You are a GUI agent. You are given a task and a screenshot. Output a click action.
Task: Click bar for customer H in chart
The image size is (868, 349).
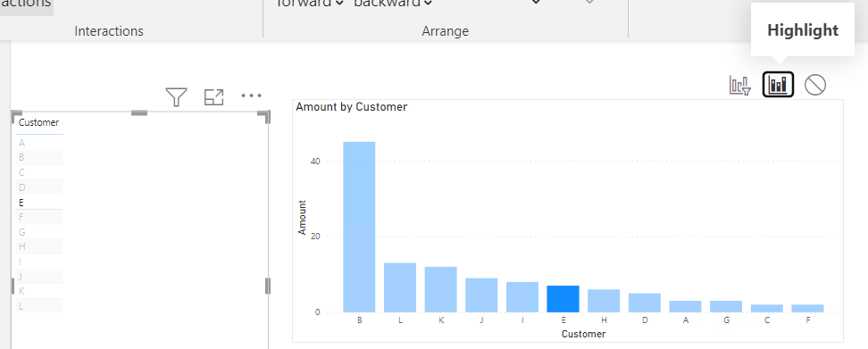pos(604,301)
